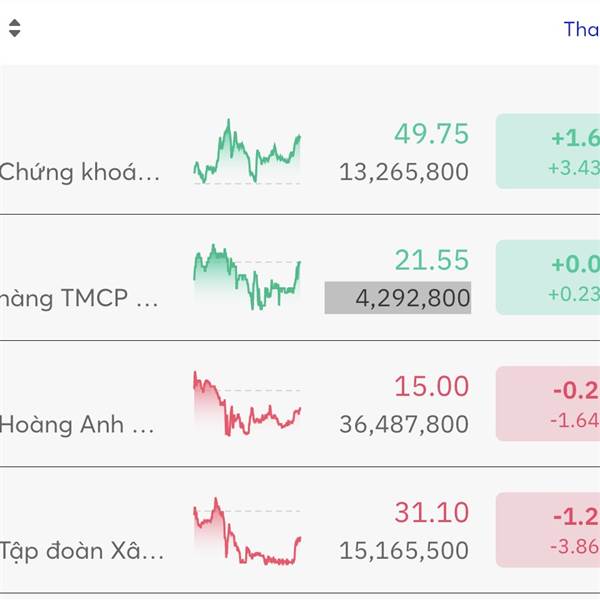Click the 36,487,800 volume figure

pyautogui.click(x=404, y=424)
